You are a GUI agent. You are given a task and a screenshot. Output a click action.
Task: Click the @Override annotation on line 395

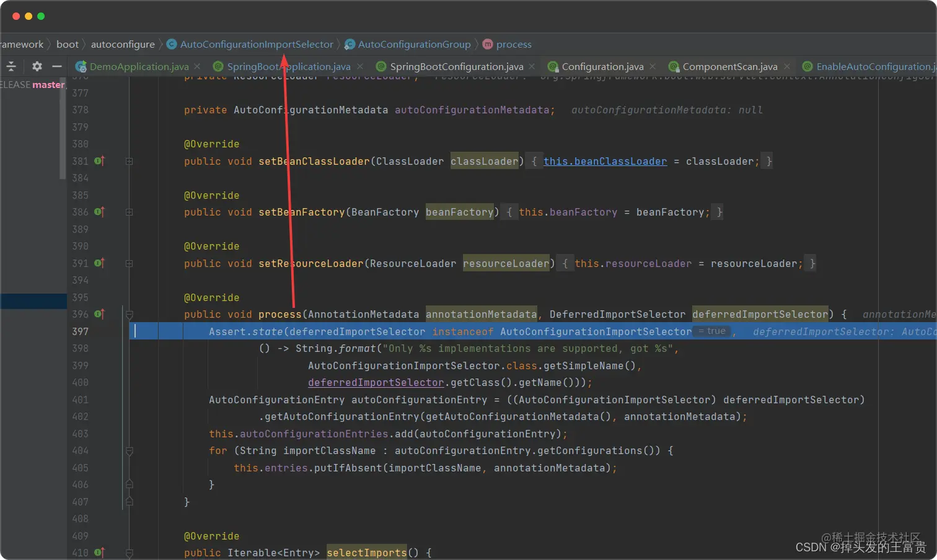point(212,297)
